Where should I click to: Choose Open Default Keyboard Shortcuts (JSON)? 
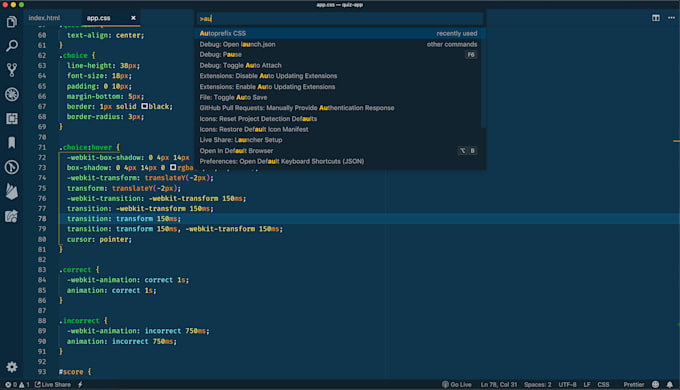tap(340, 161)
